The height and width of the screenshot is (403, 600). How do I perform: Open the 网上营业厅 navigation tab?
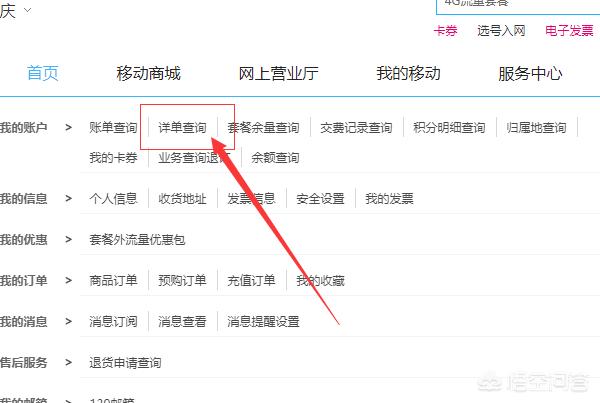click(x=278, y=73)
